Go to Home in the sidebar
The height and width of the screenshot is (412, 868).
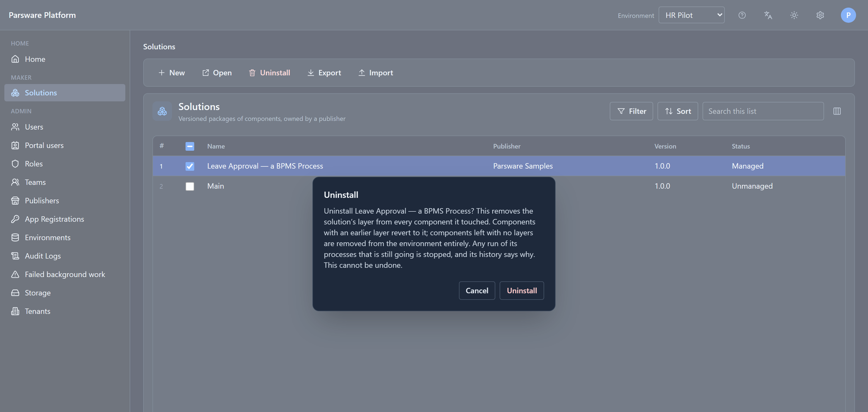click(65, 59)
